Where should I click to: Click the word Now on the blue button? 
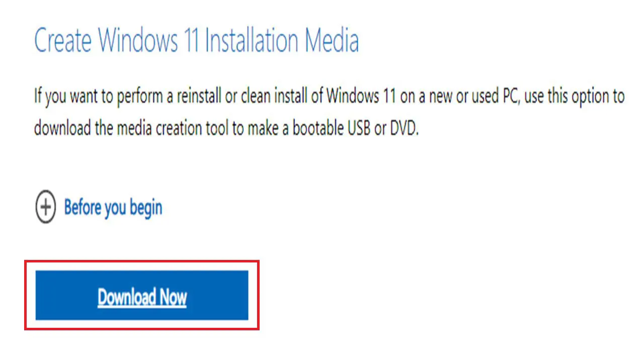173,297
